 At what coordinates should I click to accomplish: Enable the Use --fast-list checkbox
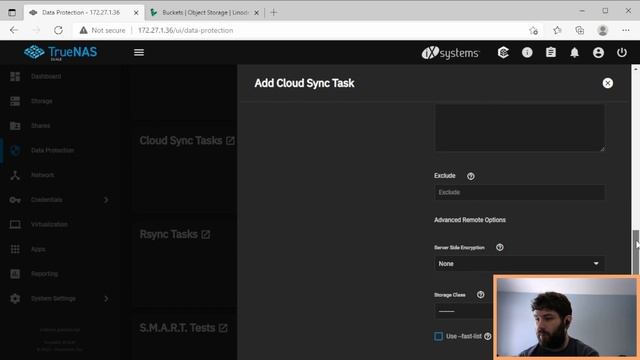point(438,336)
